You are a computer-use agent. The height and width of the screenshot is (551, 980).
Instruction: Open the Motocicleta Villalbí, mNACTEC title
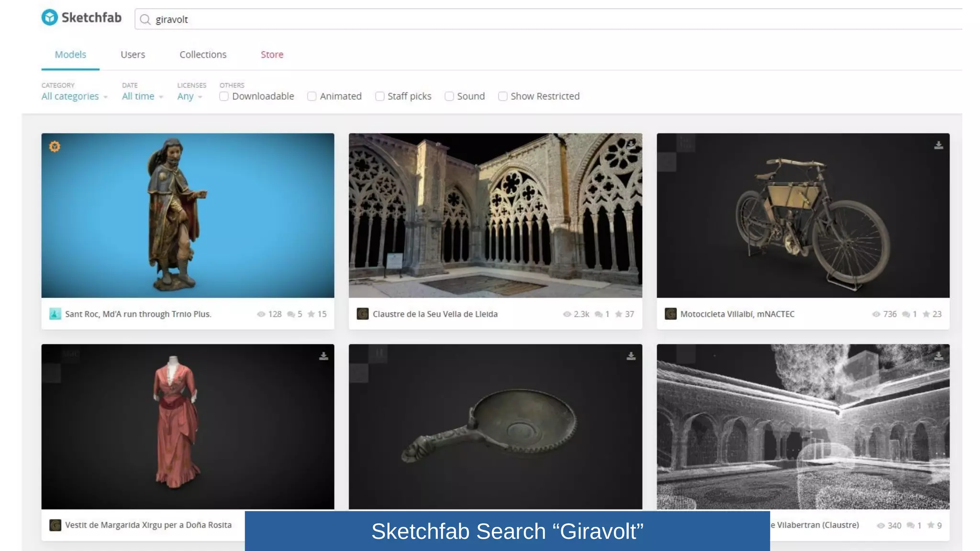tap(737, 314)
